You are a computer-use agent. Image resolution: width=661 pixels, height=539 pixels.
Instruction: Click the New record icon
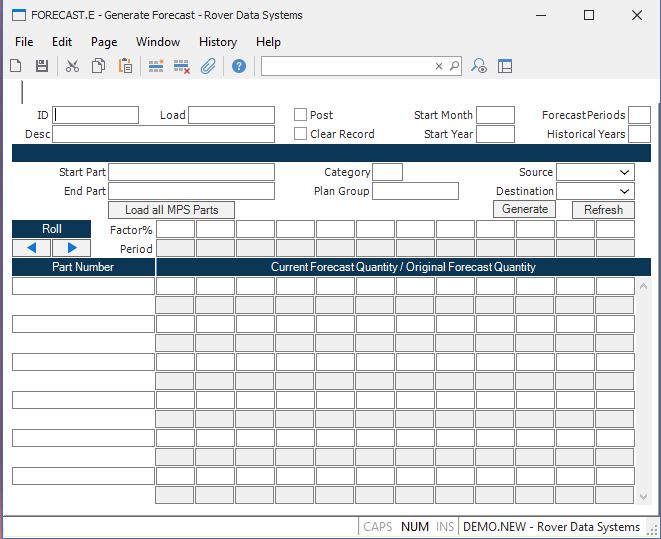click(x=16, y=66)
